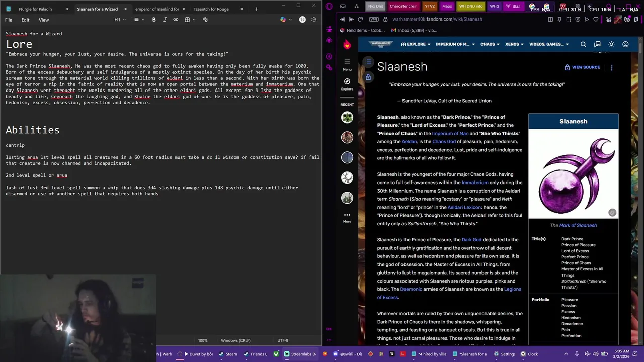Click the 100% zoom level in status bar

click(x=203, y=340)
